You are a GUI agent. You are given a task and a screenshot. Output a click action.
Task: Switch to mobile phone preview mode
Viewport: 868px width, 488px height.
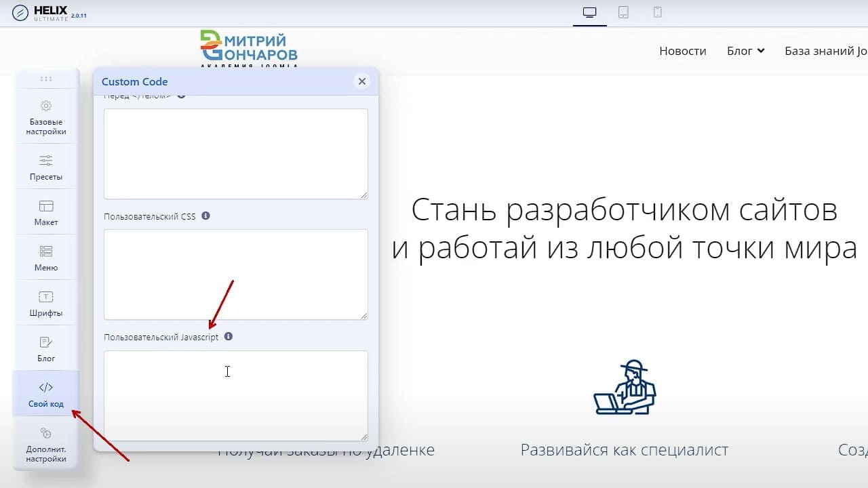click(x=657, y=12)
